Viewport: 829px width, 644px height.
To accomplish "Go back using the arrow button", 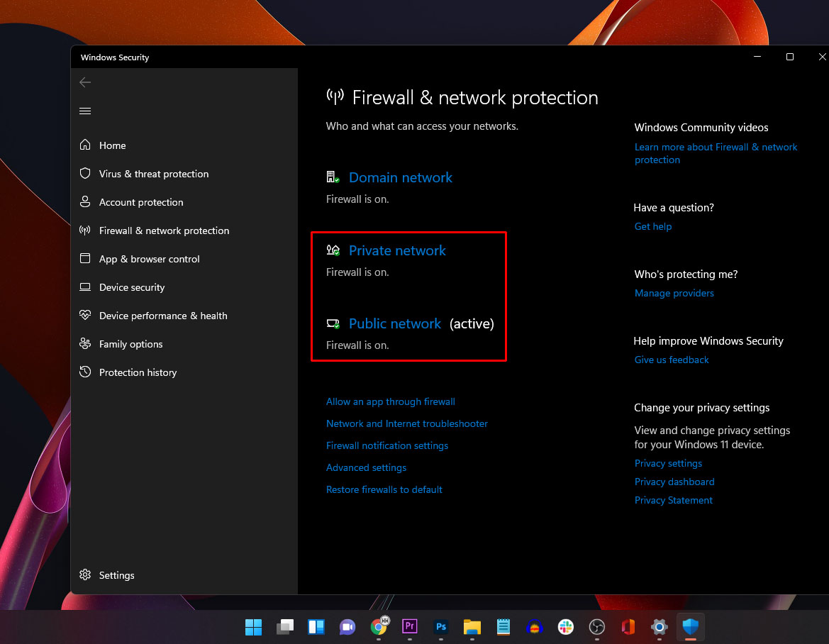I will pos(85,82).
